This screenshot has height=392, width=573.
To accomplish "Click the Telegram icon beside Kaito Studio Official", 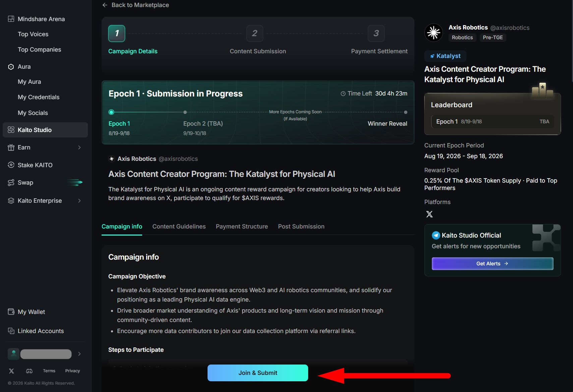I will coord(436,235).
